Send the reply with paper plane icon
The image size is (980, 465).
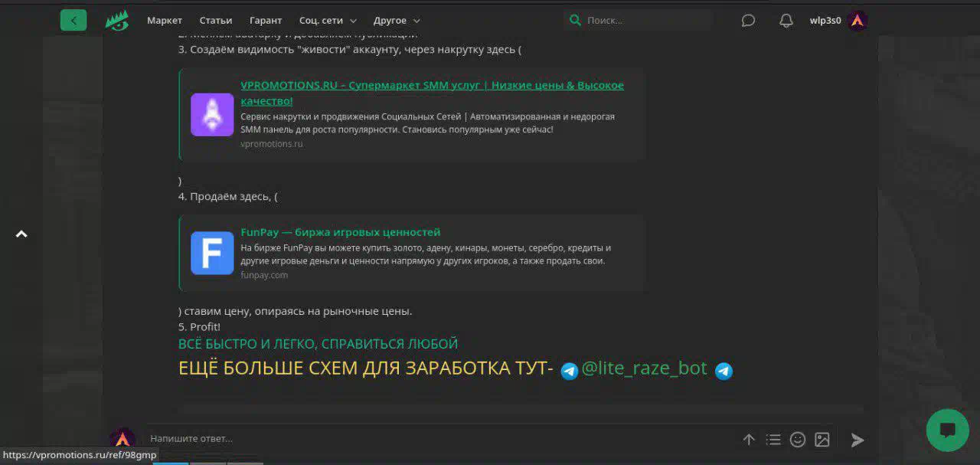pyautogui.click(x=857, y=440)
